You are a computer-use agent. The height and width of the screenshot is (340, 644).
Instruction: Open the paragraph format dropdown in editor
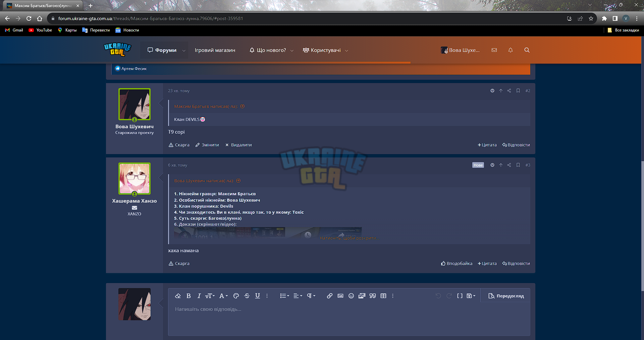(x=311, y=296)
